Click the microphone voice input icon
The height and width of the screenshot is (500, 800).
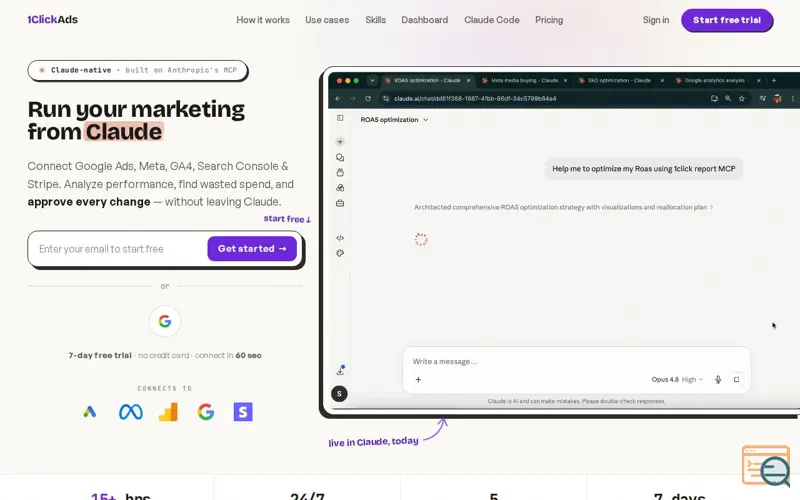click(x=718, y=380)
